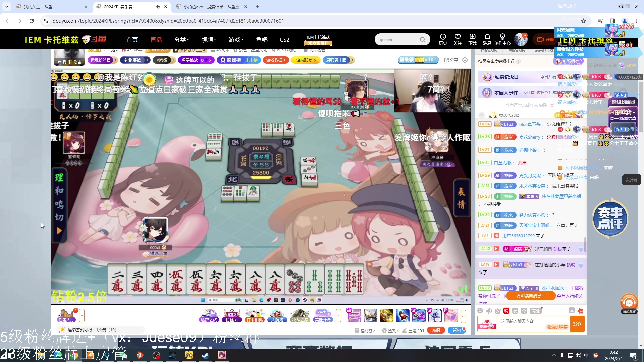644x362 pixels.
Task: Open the 大航海 ship activity icon
Action: (277, 316)
